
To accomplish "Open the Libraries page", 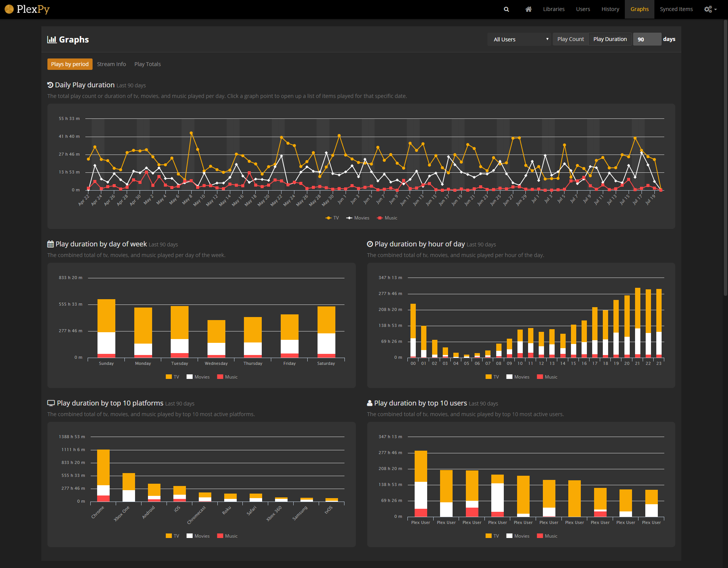I will pyautogui.click(x=553, y=9).
